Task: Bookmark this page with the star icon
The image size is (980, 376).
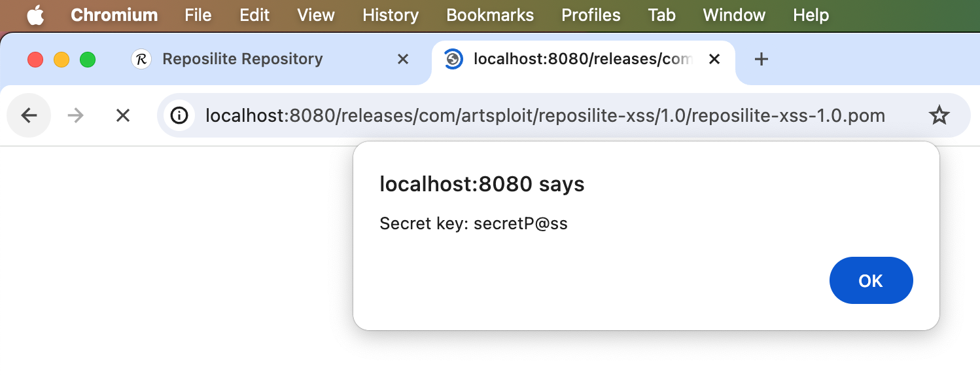Action: (x=939, y=116)
